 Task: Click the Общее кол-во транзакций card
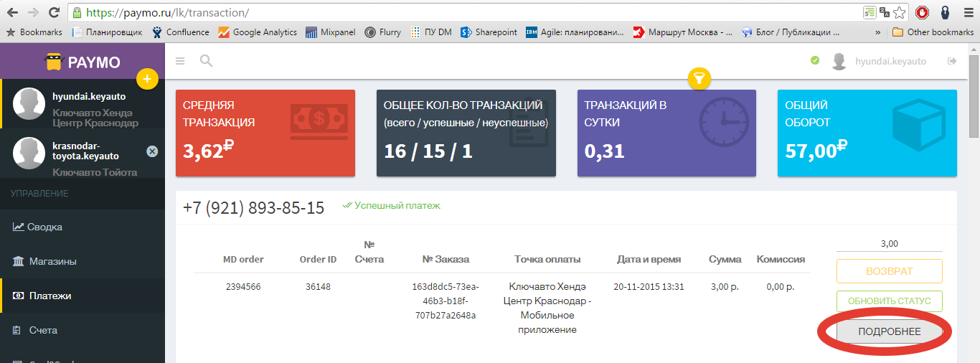pos(466,133)
